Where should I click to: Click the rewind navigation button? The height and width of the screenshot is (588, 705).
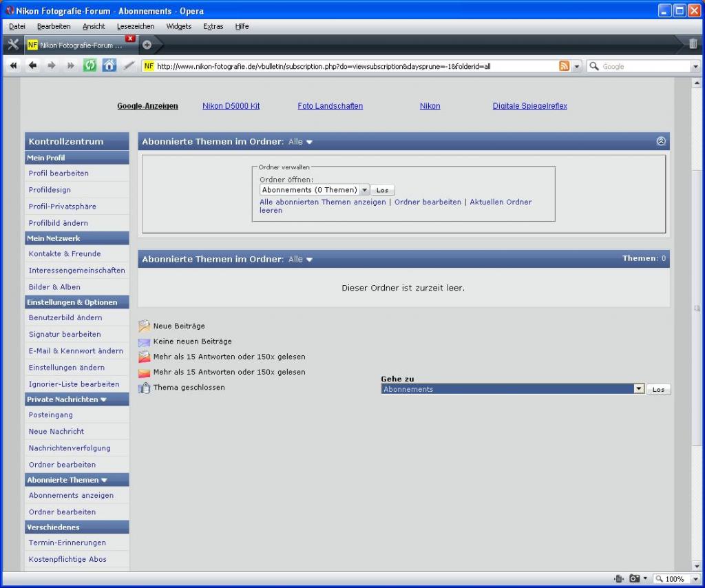[14, 65]
